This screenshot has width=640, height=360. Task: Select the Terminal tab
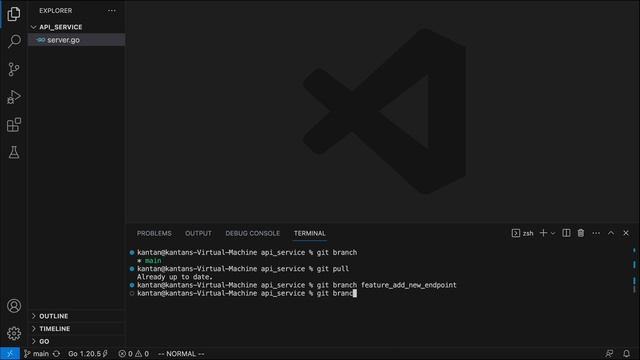pos(310,233)
